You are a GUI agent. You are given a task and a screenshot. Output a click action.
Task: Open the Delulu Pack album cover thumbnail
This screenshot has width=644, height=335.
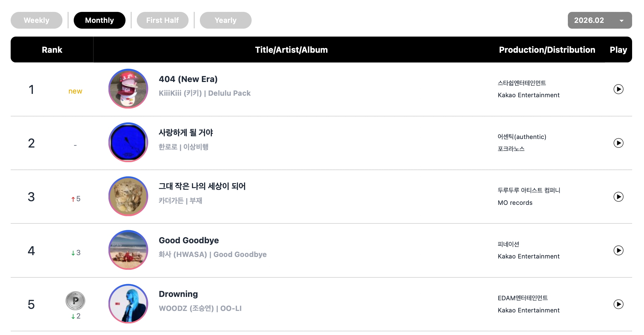click(128, 89)
